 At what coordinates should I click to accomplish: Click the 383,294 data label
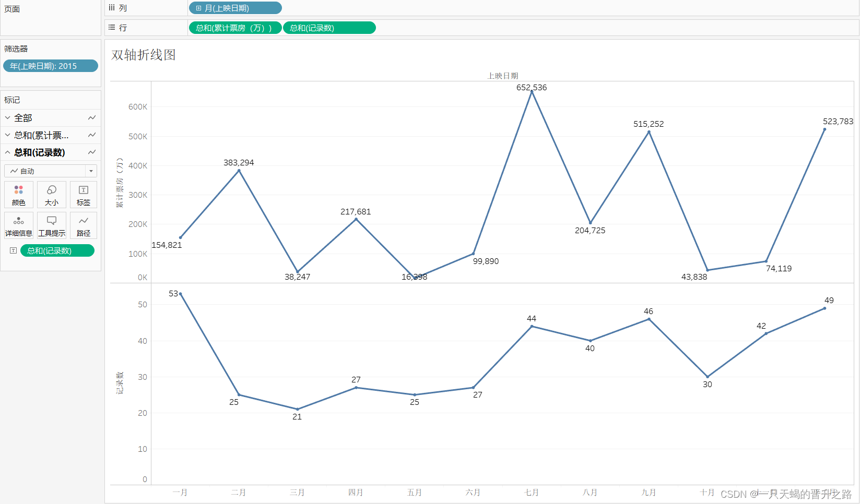(x=239, y=162)
